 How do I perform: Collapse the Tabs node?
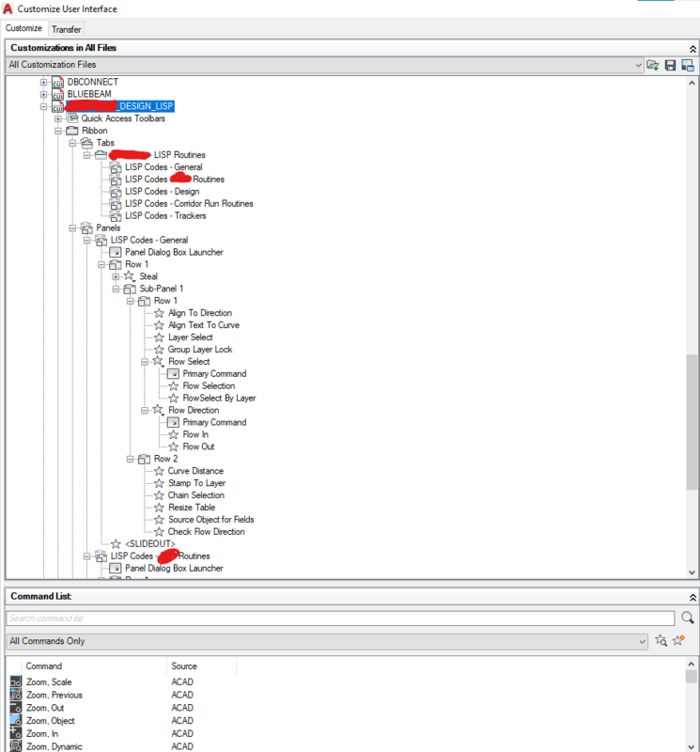pos(72,143)
